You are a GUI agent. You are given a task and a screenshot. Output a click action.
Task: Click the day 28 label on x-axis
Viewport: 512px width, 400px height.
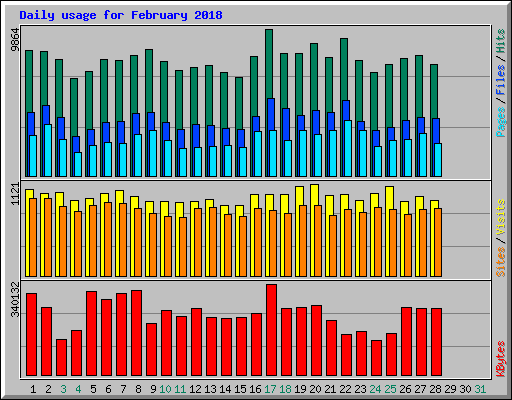point(435,389)
